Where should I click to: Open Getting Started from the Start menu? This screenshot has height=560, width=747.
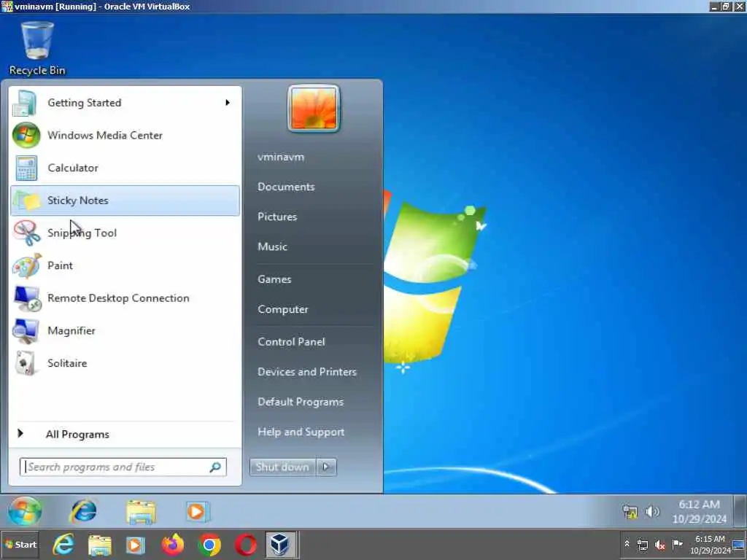pyautogui.click(x=125, y=103)
